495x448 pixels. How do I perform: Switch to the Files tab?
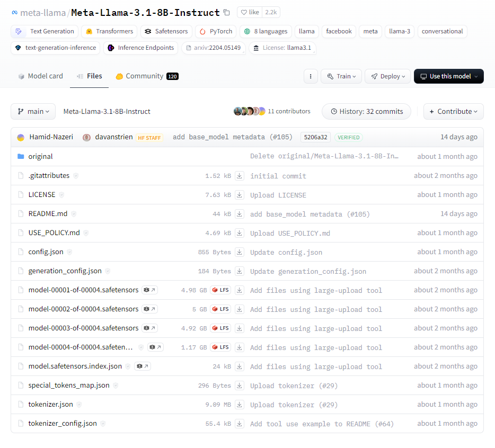tap(90, 76)
